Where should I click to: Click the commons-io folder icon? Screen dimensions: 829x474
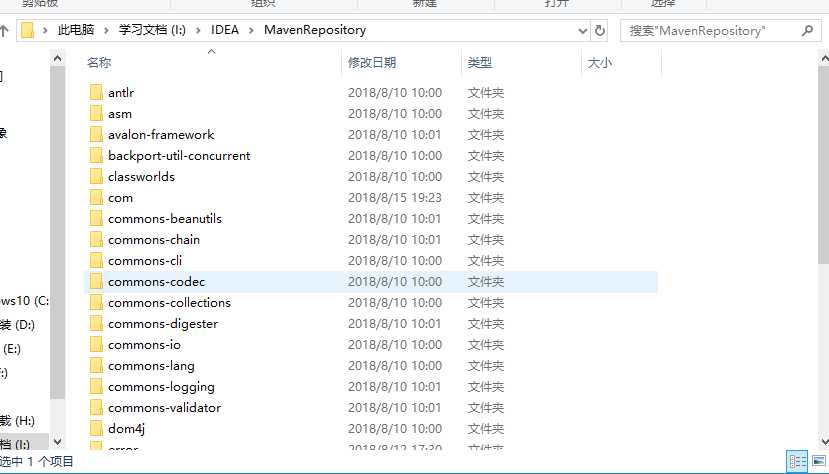tap(96, 345)
